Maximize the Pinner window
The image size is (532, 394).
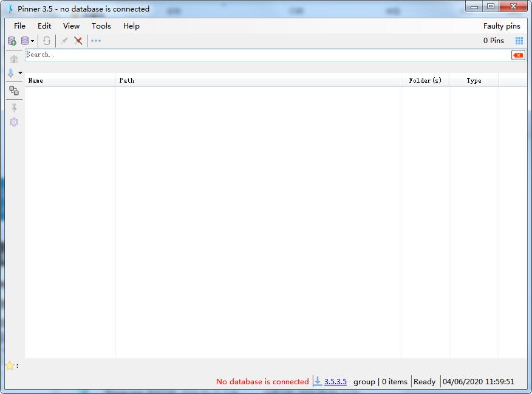(491, 7)
